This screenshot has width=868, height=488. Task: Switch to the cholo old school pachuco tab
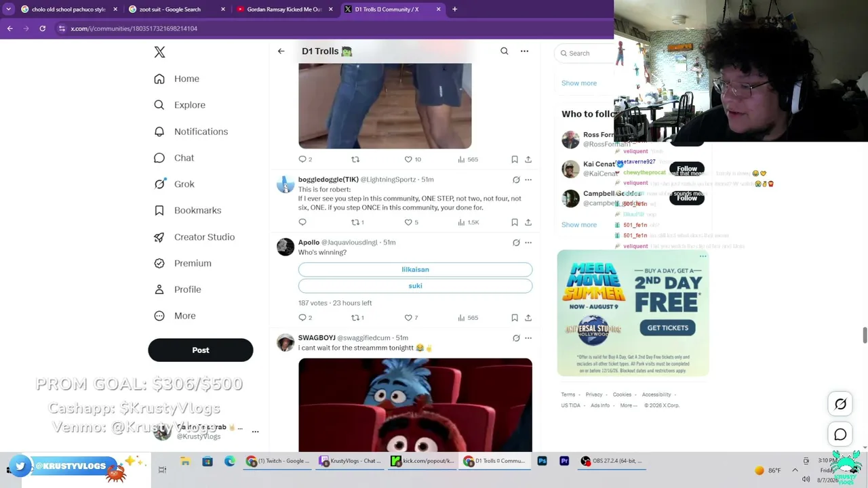tap(70, 9)
